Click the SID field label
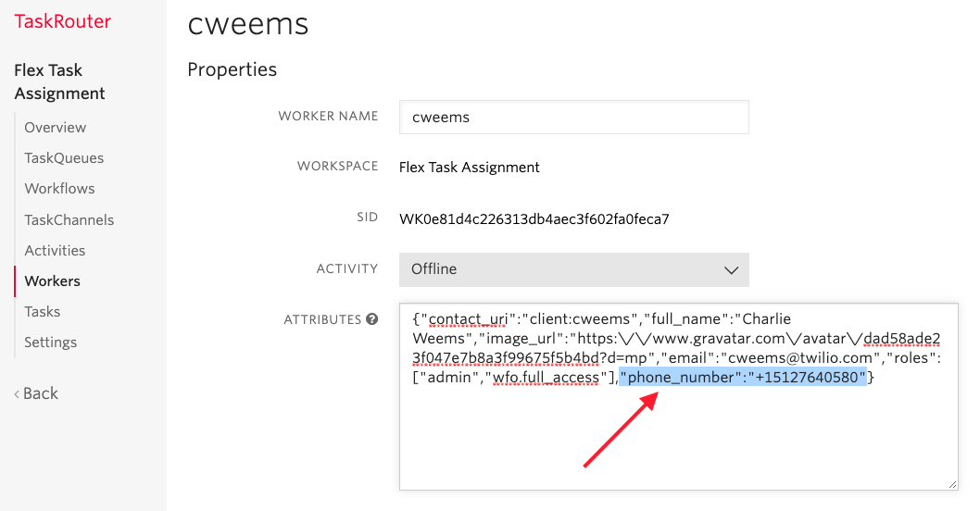Viewport: 980px width, 511px height. 368,217
